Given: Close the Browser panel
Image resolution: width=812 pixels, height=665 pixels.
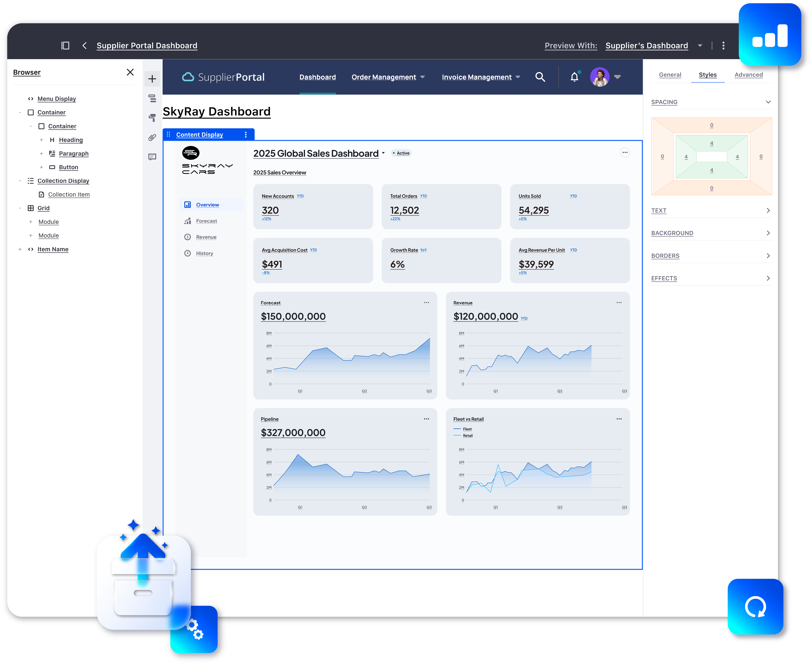Looking at the screenshot, I should tap(130, 72).
